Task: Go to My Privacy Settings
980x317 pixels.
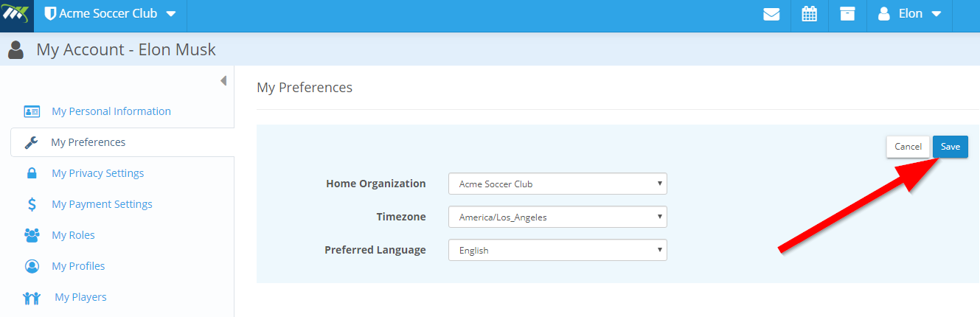Action: [97, 173]
